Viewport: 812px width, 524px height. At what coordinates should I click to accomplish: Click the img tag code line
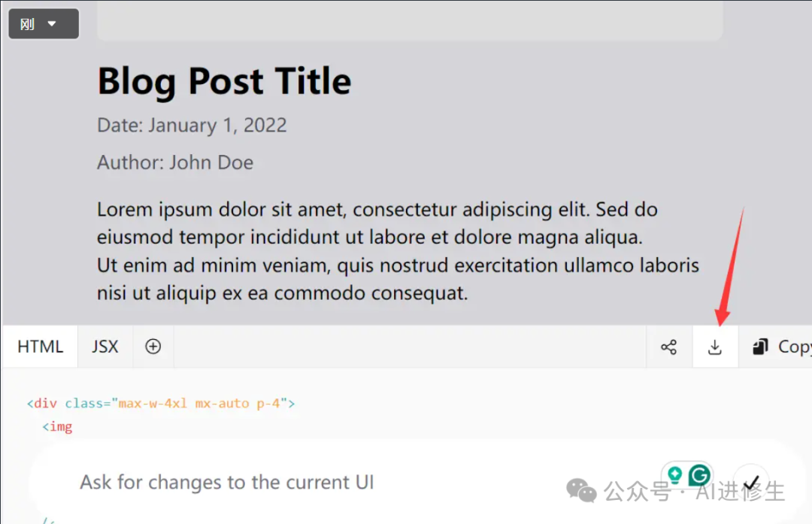(x=58, y=427)
